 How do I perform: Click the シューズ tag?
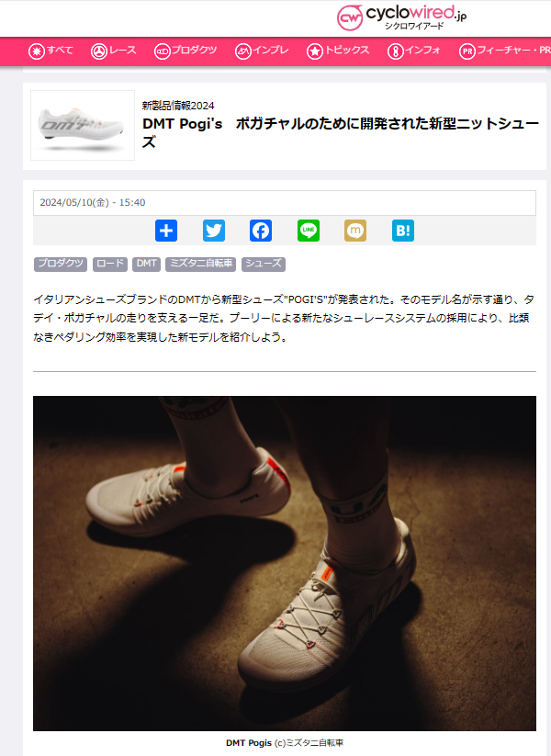[x=264, y=264]
